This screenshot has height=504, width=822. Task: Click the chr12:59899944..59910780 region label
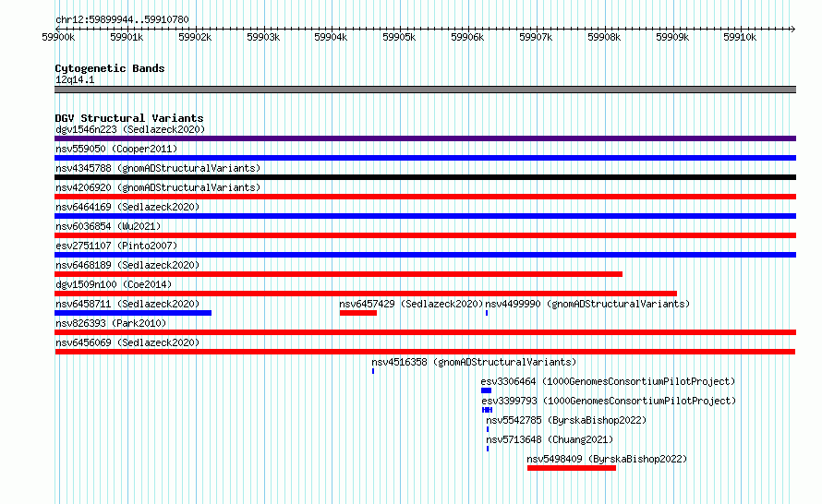point(122,20)
